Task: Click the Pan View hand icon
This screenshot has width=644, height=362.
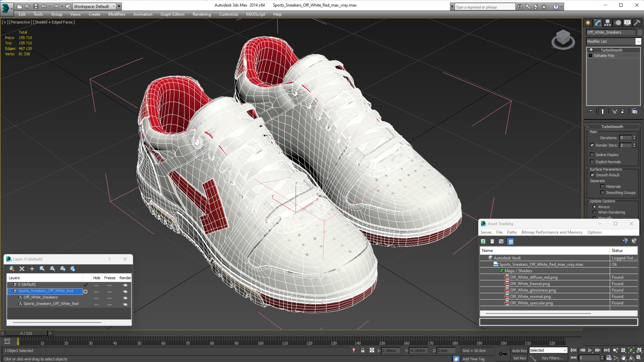Action: pyautogui.click(x=623, y=358)
